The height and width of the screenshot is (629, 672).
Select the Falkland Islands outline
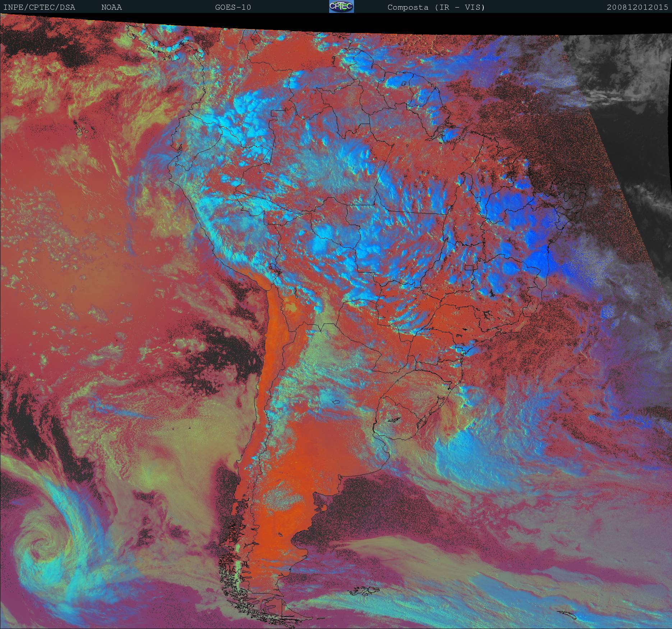click(364, 591)
